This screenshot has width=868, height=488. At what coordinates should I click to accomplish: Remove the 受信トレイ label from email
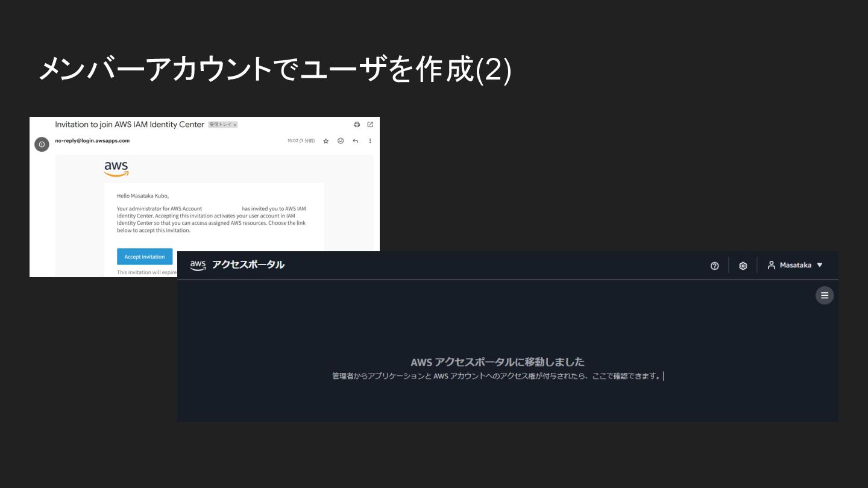pos(235,125)
